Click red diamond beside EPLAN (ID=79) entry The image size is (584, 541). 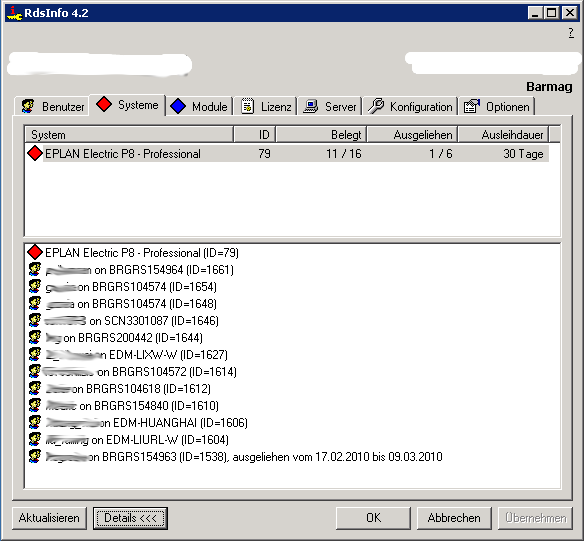click(35, 252)
